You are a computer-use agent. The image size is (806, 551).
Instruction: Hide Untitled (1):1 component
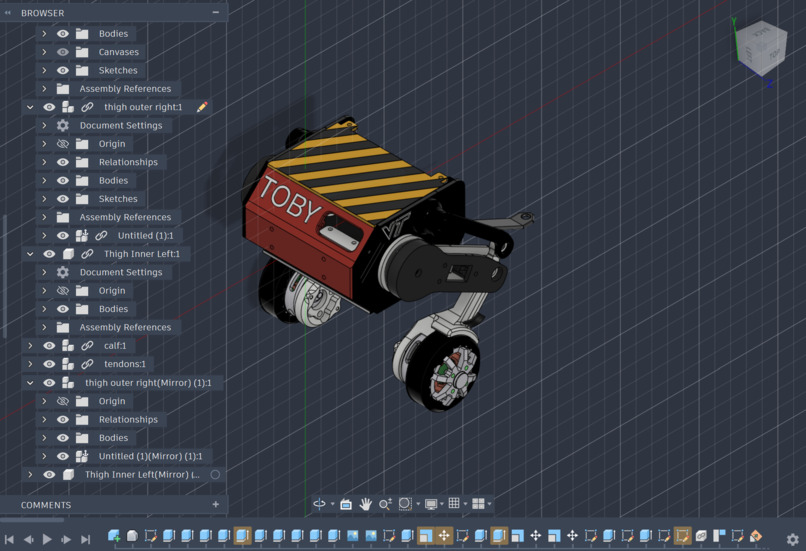coord(63,235)
